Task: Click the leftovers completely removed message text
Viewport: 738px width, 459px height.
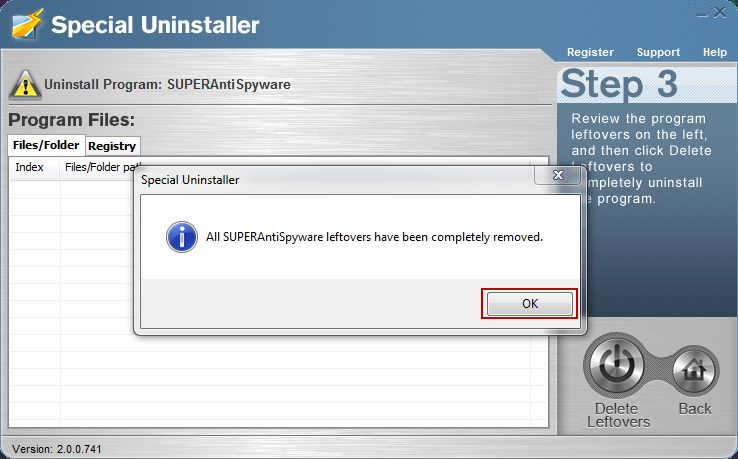Action: [x=374, y=237]
